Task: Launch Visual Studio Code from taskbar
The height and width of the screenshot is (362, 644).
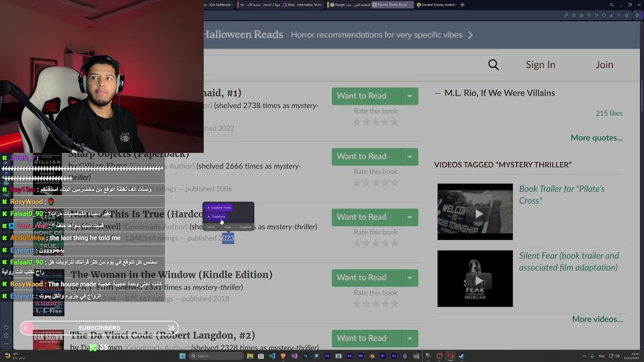Action: click(x=272, y=356)
